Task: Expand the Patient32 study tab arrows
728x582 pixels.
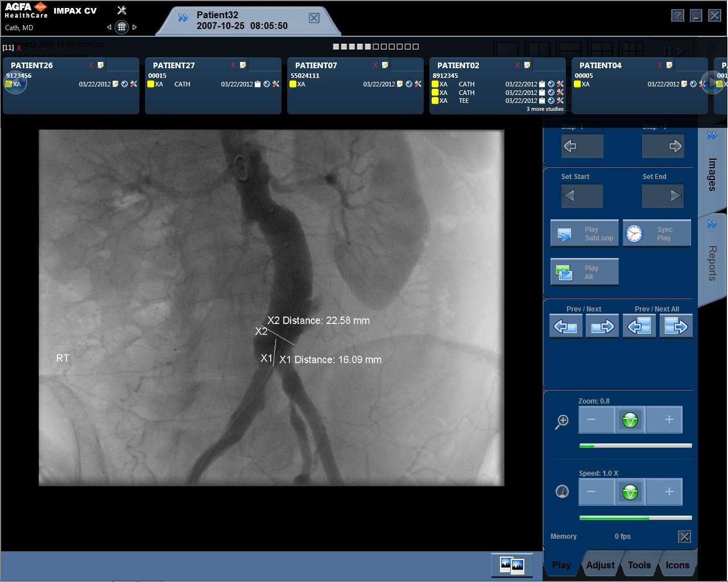Action: tap(183, 18)
